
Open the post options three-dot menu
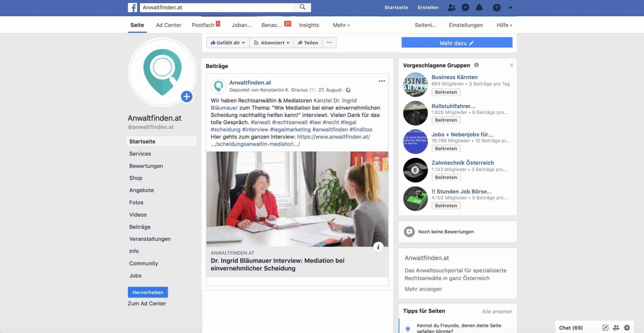pos(382,81)
